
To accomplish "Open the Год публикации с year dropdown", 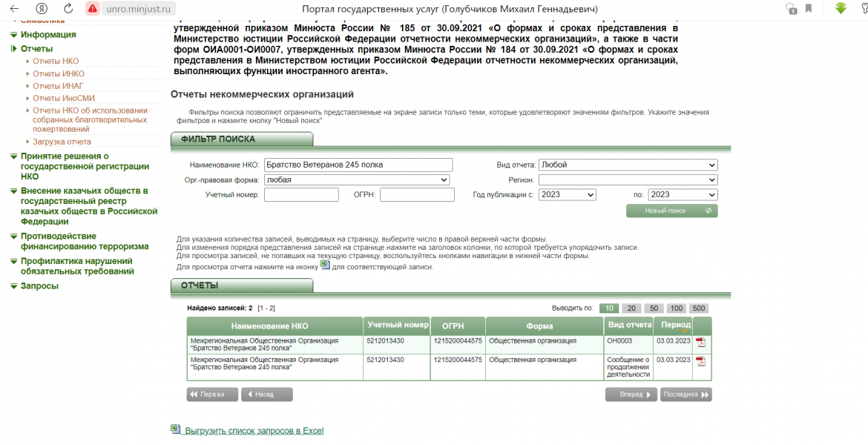I will pyautogui.click(x=567, y=195).
